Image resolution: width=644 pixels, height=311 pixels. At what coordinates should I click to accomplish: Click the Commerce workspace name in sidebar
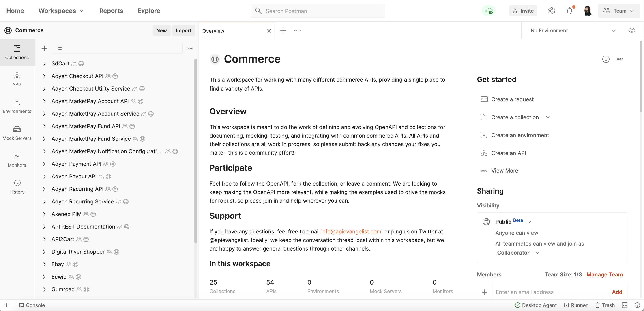click(x=29, y=30)
